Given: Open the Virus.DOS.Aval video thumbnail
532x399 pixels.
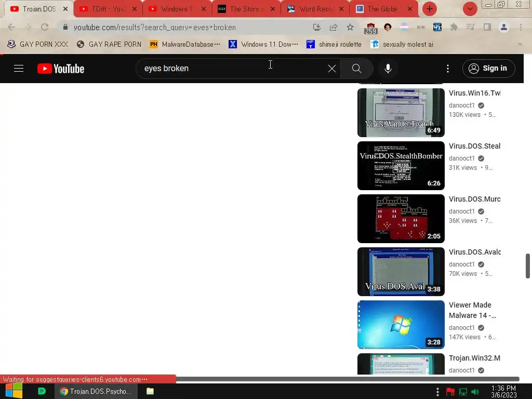Looking at the screenshot, I should (401, 271).
